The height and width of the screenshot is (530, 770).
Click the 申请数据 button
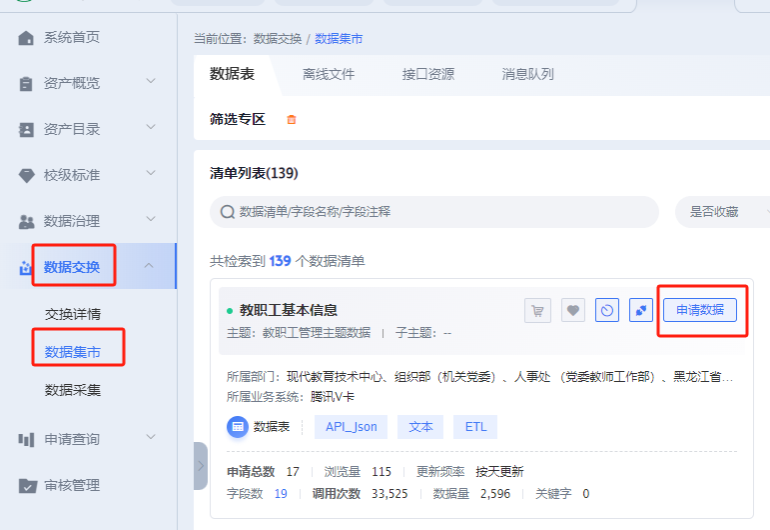point(700,310)
